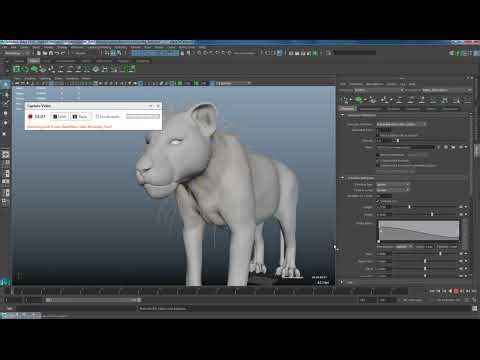This screenshot has width=480, height=360.
Task: Click the eye preview icon in XGen toolbar
Action: pos(373,99)
